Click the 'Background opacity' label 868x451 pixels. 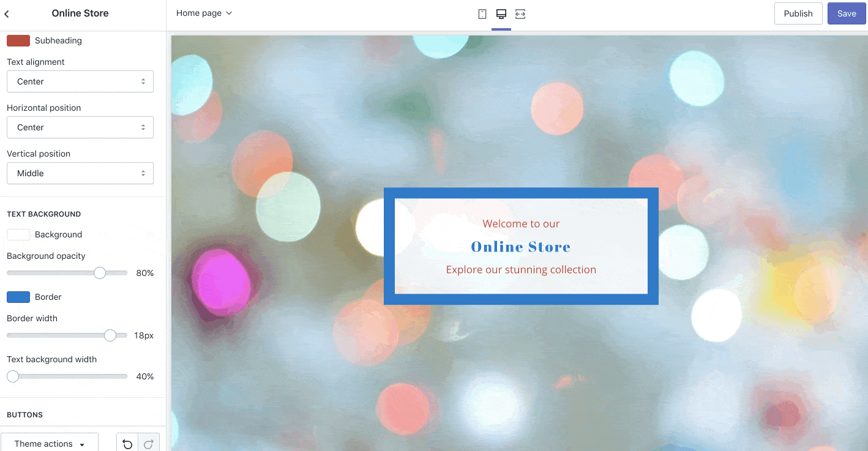tap(46, 256)
